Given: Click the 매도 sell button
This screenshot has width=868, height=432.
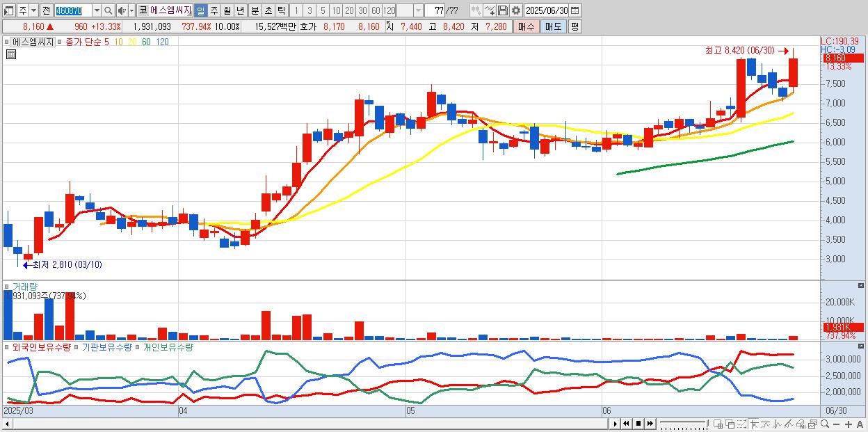Looking at the screenshot, I should [x=554, y=26].
